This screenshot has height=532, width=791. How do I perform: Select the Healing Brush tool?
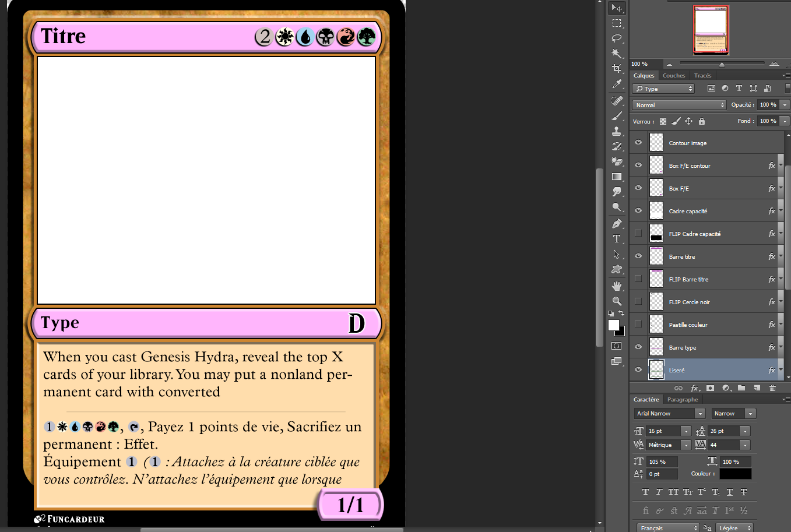point(617,101)
